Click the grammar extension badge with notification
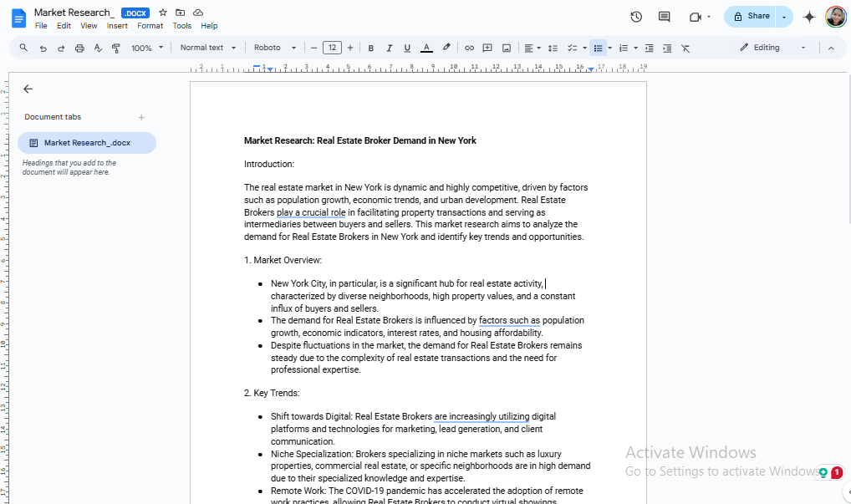 831,472
